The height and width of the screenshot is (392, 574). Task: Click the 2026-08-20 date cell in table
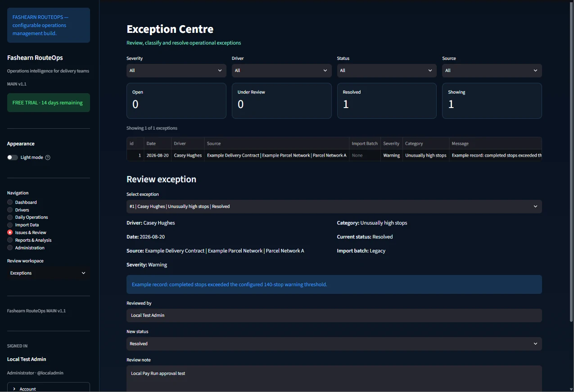point(158,155)
